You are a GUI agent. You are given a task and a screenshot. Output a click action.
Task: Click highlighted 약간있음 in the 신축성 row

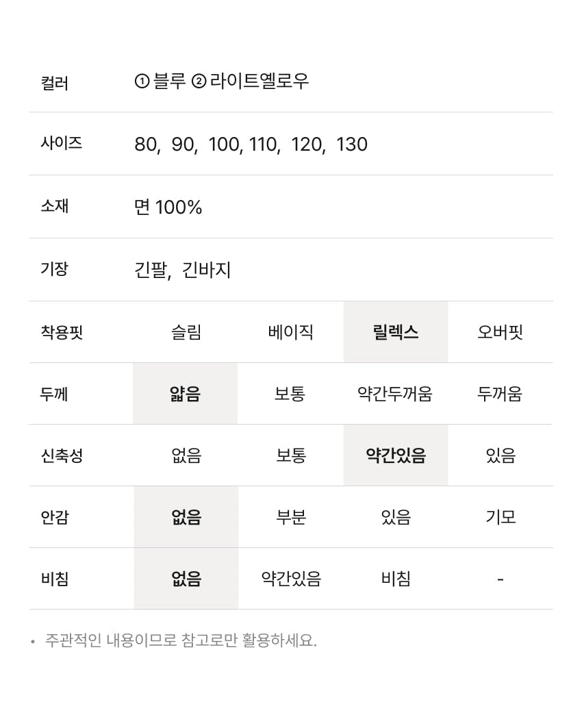tap(396, 456)
